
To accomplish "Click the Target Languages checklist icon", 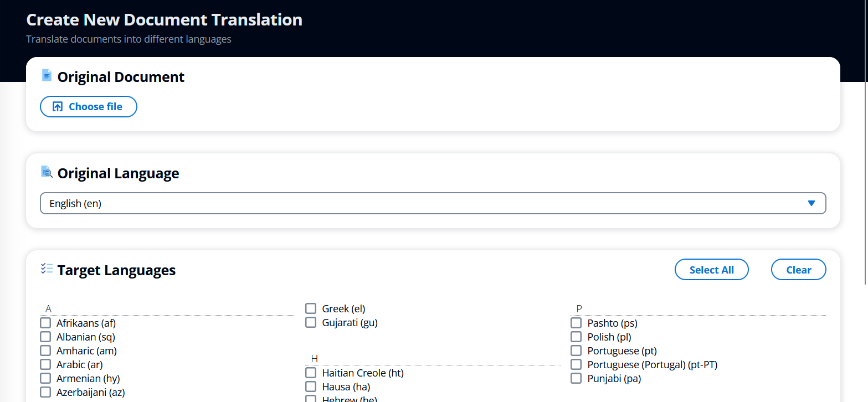I will pos(47,269).
